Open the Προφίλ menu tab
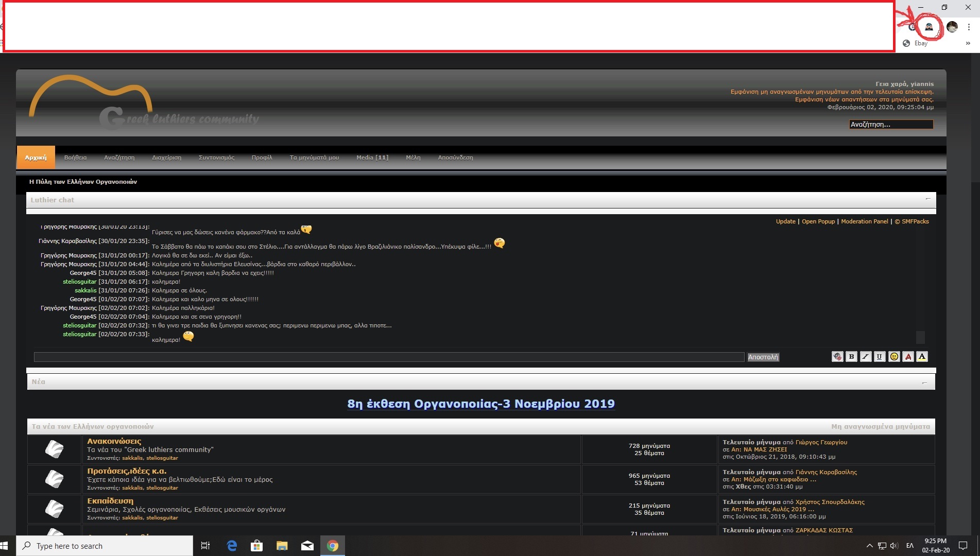The image size is (980, 556). pyautogui.click(x=262, y=158)
